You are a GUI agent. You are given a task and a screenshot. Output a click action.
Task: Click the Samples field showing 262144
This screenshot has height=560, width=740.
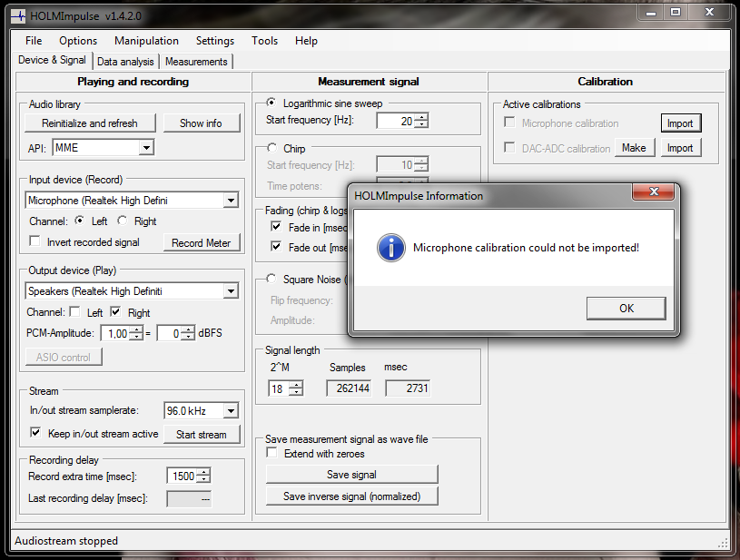pos(349,388)
